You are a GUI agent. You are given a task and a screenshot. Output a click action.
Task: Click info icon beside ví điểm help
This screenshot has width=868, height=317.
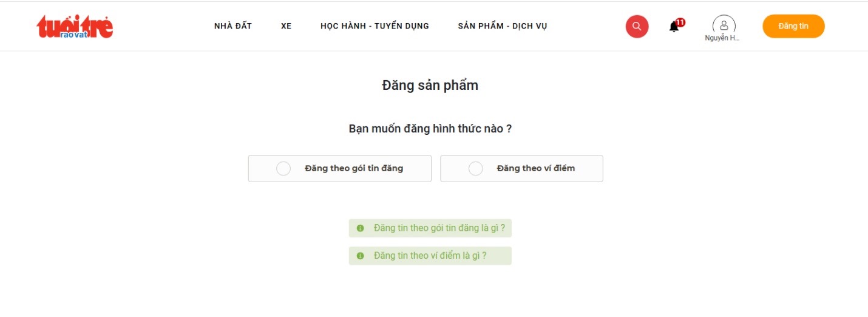(361, 256)
